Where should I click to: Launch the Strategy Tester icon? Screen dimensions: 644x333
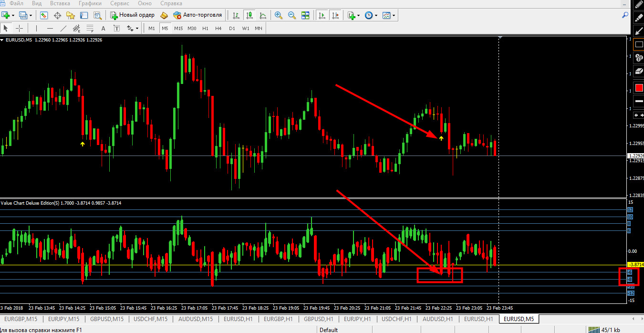(x=97, y=15)
